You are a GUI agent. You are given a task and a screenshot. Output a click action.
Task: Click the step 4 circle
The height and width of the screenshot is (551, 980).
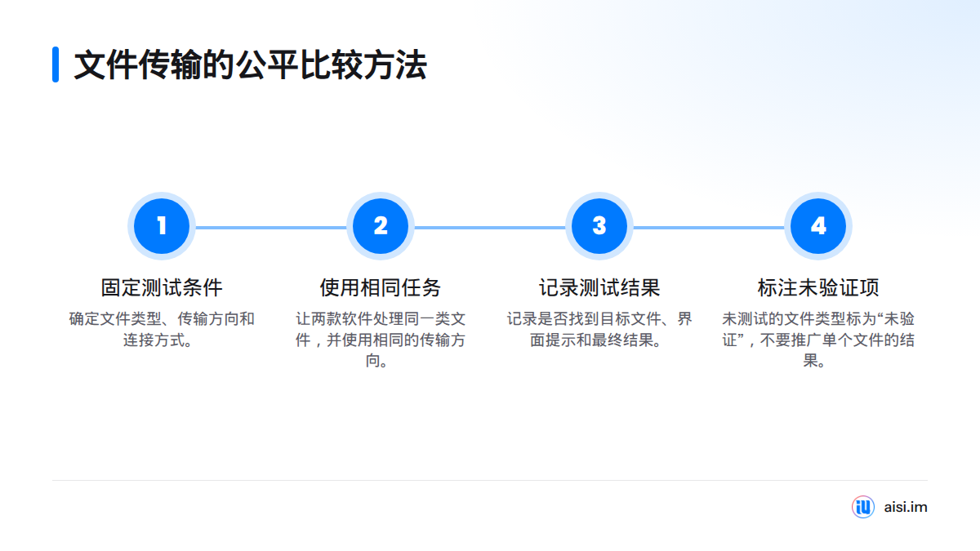pyautogui.click(x=818, y=226)
